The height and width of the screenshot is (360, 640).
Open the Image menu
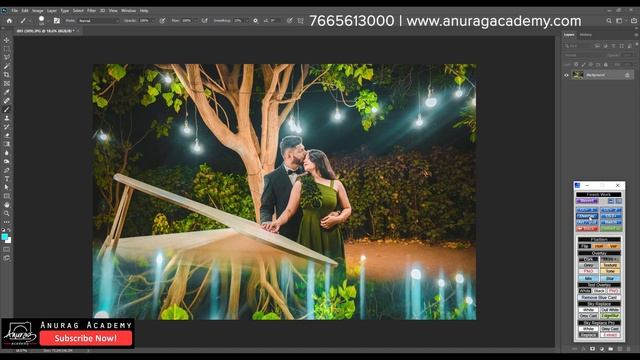(38, 11)
